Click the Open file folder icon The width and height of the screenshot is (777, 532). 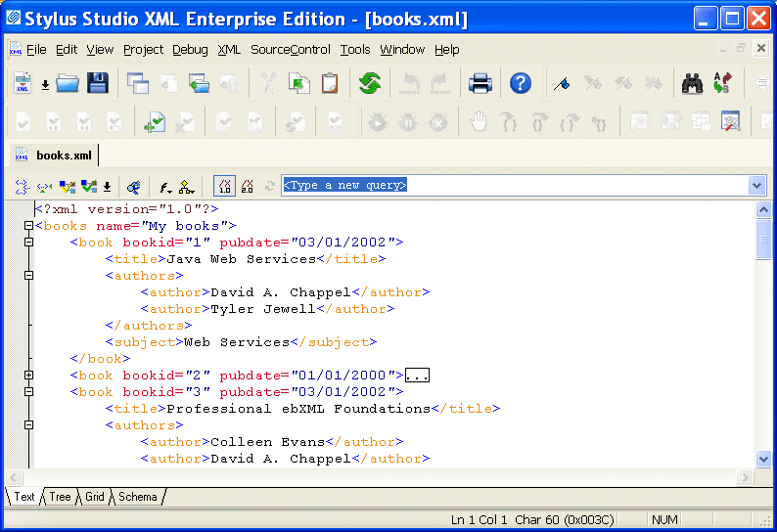67,84
